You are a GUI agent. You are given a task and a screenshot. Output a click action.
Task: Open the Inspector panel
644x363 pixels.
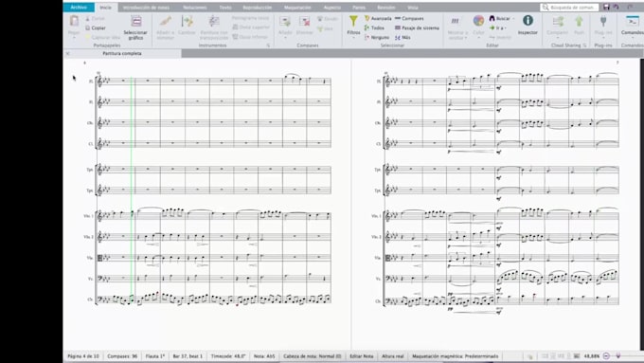point(528,25)
